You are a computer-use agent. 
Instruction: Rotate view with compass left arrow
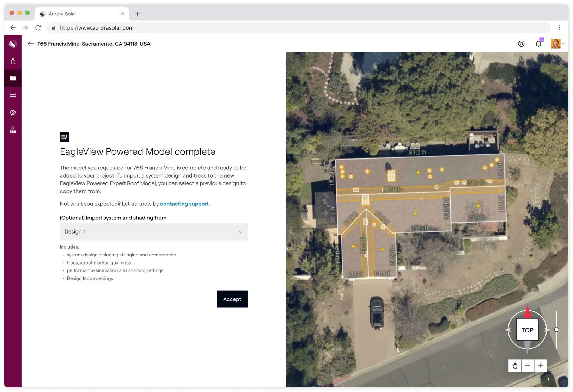[x=508, y=330]
